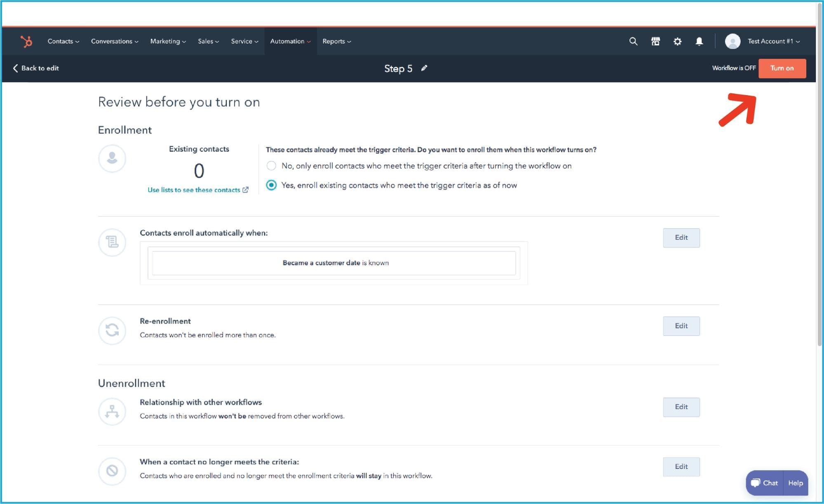Click the 'Existing contacts' label
This screenshot has height=504, width=824.
(199, 149)
